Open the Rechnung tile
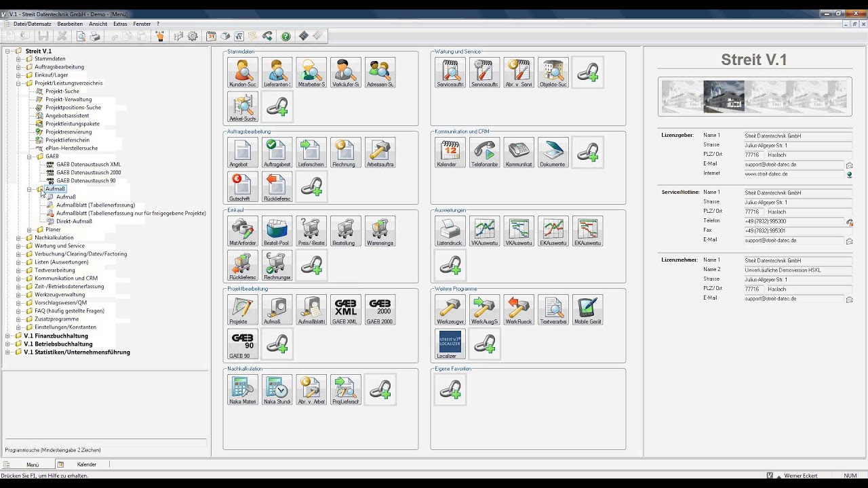Screen dimensions: 868x488 pos(346,152)
